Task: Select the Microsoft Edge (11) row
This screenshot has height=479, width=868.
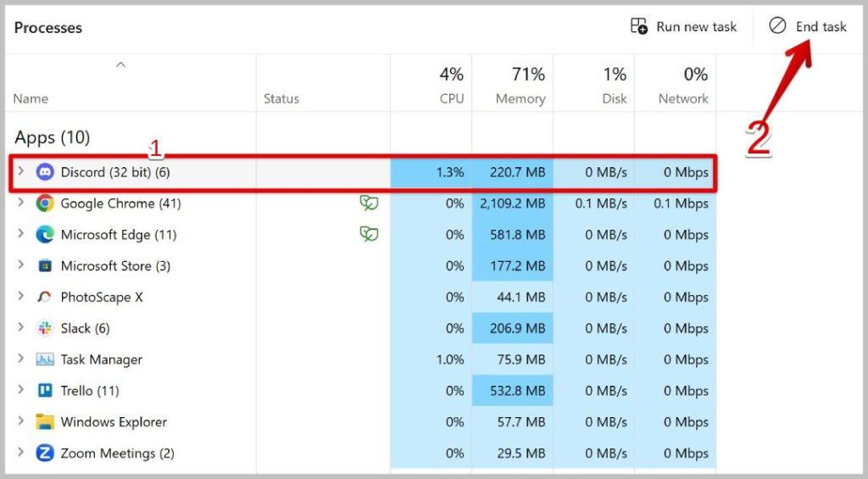Action: click(x=361, y=235)
